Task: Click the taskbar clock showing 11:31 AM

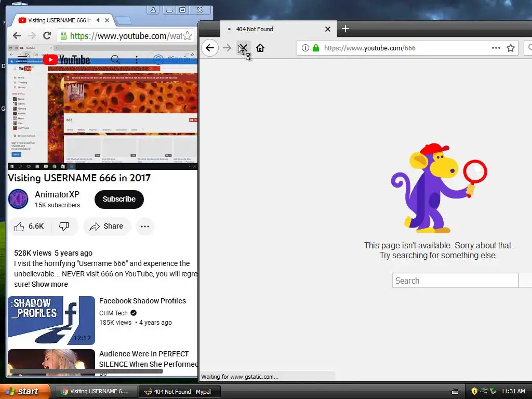Action: pos(513,391)
